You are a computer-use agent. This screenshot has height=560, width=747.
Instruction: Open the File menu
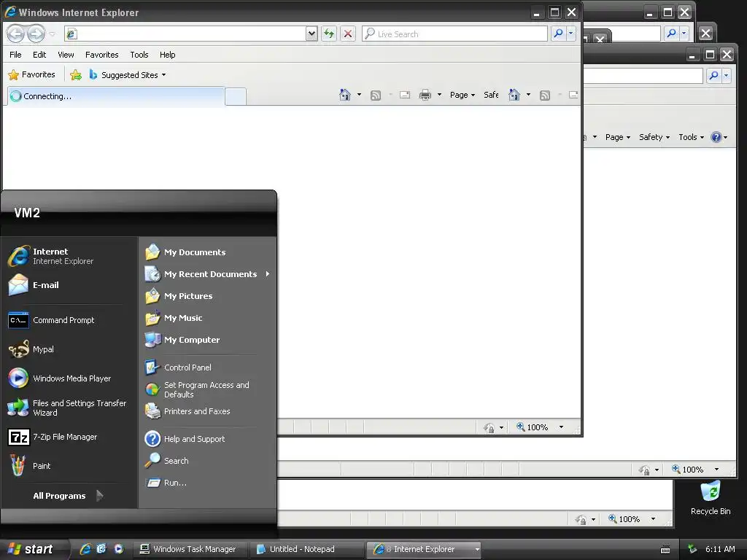pyautogui.click(x=15, y=55)
